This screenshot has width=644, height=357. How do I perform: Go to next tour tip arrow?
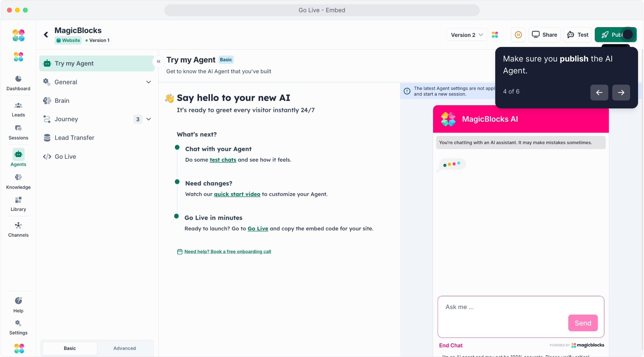click(621, 93)
